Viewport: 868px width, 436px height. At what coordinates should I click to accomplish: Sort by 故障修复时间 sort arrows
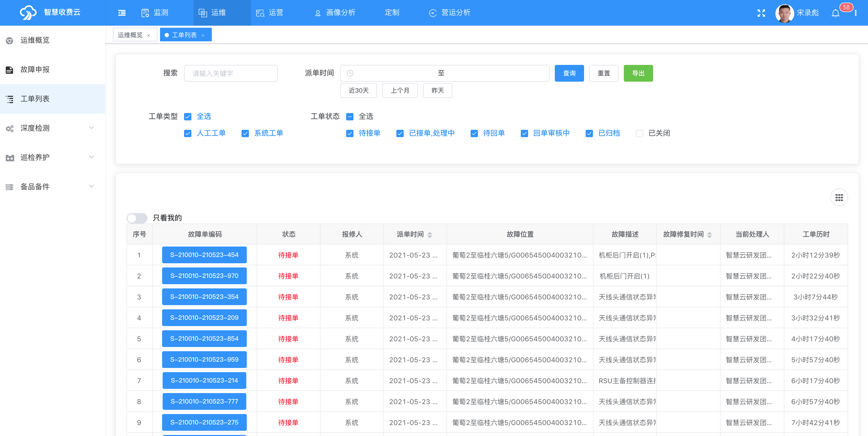click(709, 235)
